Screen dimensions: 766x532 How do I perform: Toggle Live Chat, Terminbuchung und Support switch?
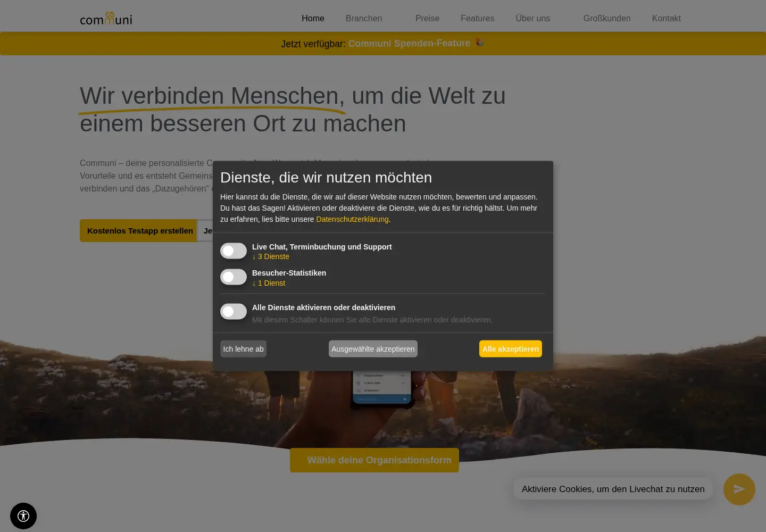[x=234, y=251]
